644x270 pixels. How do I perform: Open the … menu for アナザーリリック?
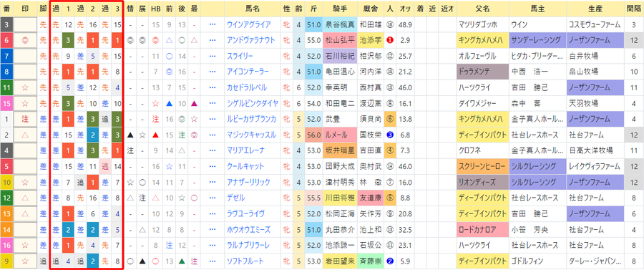(x=213, y=182)
